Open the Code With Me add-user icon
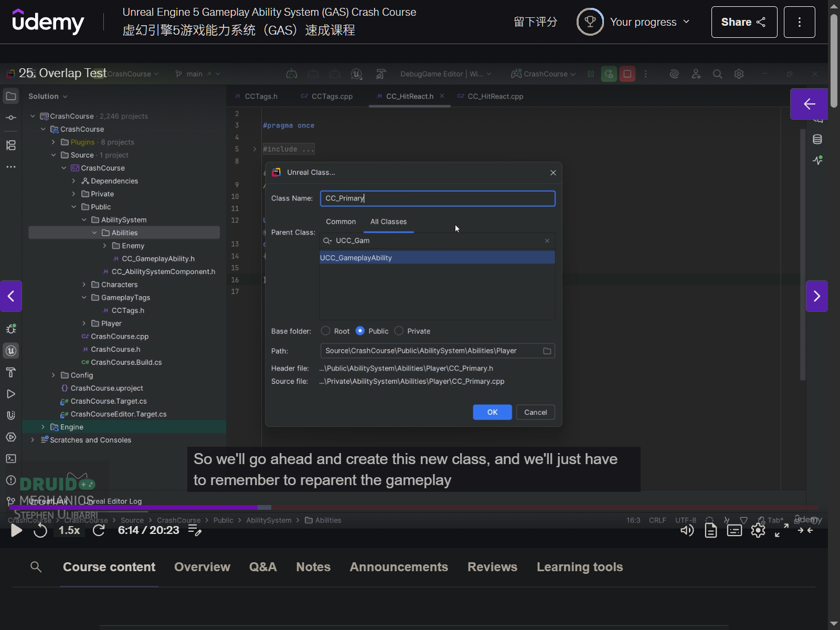The image size is (840, 630). [x=696, y=74]
